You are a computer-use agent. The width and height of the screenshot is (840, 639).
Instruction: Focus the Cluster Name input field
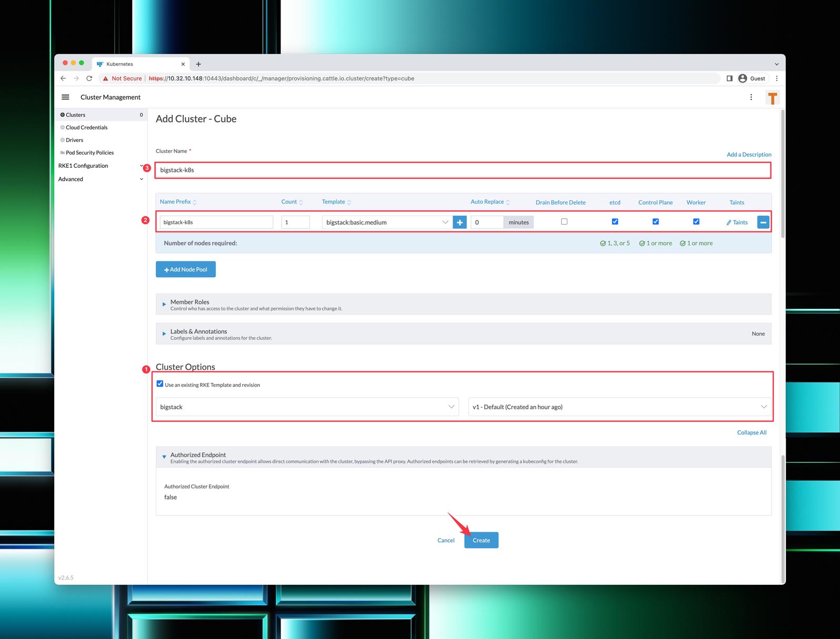463,170
